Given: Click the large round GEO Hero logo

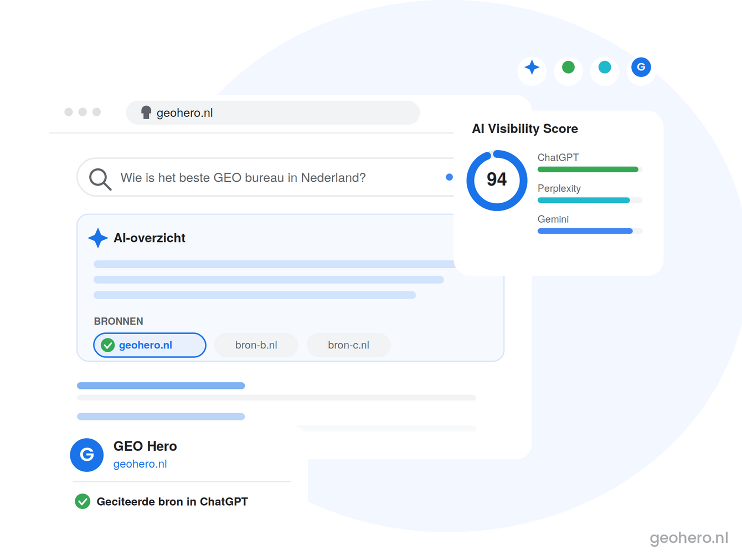Looking at the screenshot, I should pyautogui.click(x=87, y=455).
